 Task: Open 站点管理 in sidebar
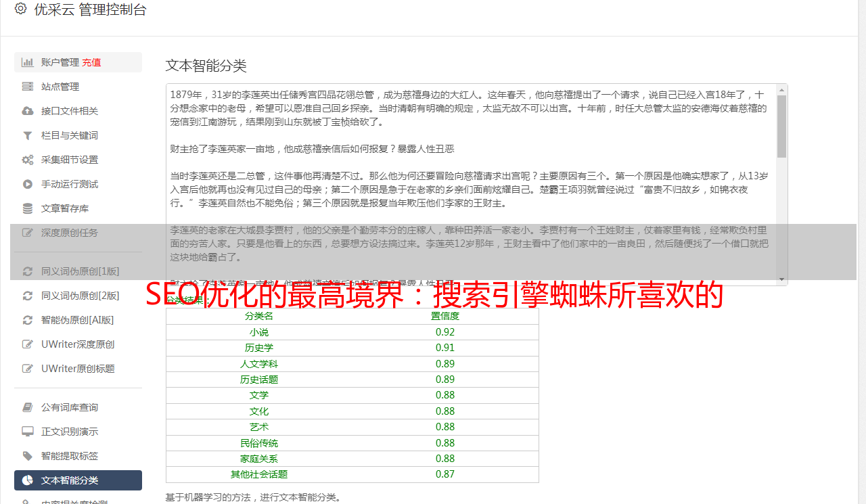point(78,87)
